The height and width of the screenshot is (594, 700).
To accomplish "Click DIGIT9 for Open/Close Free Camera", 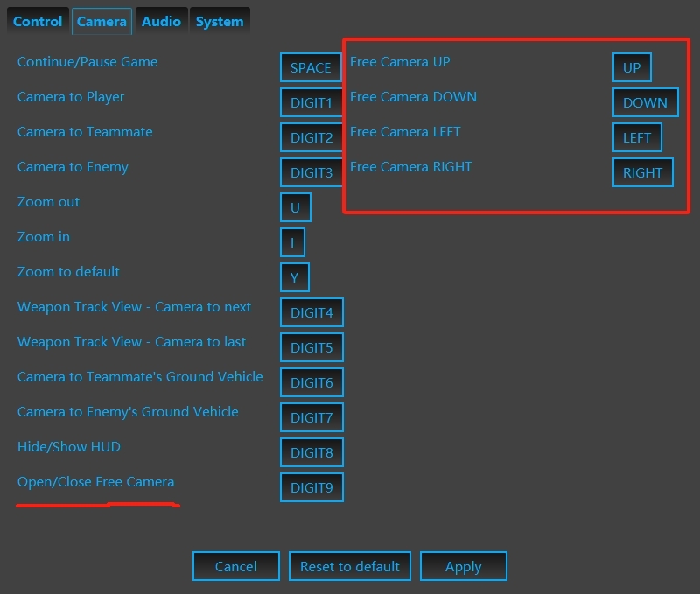I will 311,486.
